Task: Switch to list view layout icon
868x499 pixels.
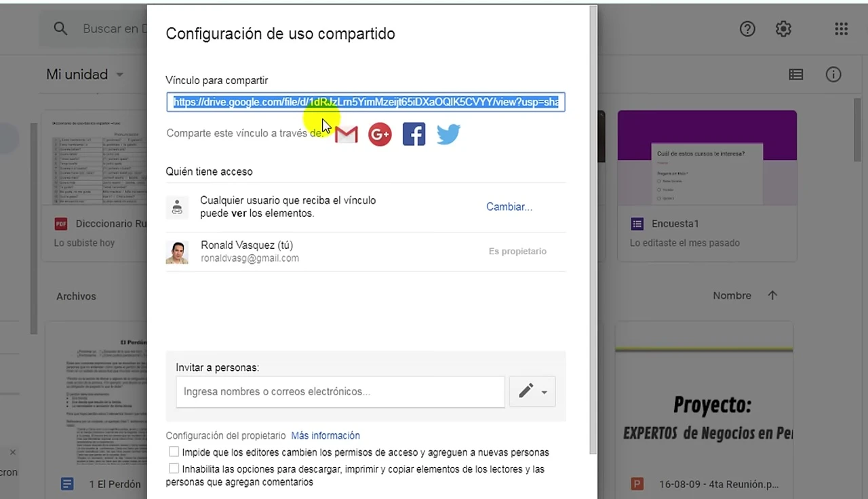Action: (796, 75)
